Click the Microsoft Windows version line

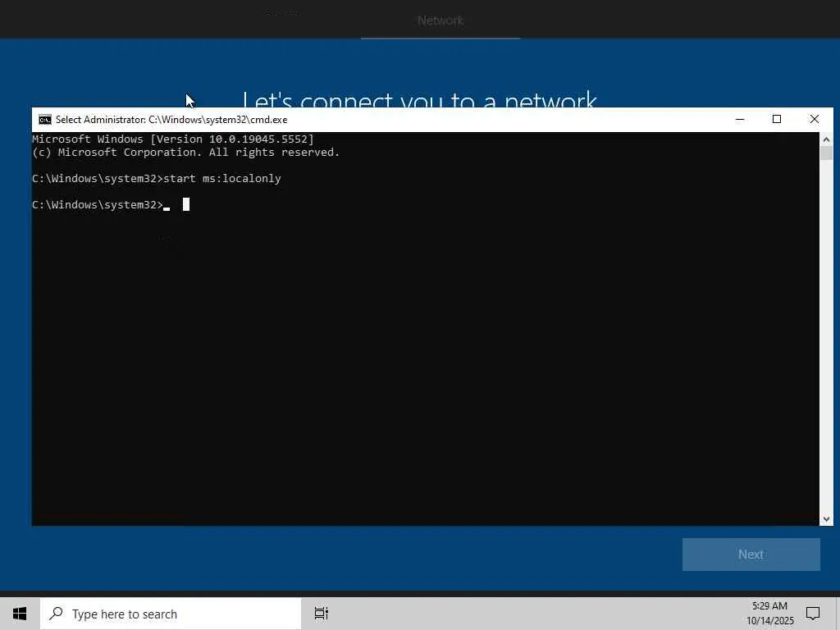(x=173, y=139)
